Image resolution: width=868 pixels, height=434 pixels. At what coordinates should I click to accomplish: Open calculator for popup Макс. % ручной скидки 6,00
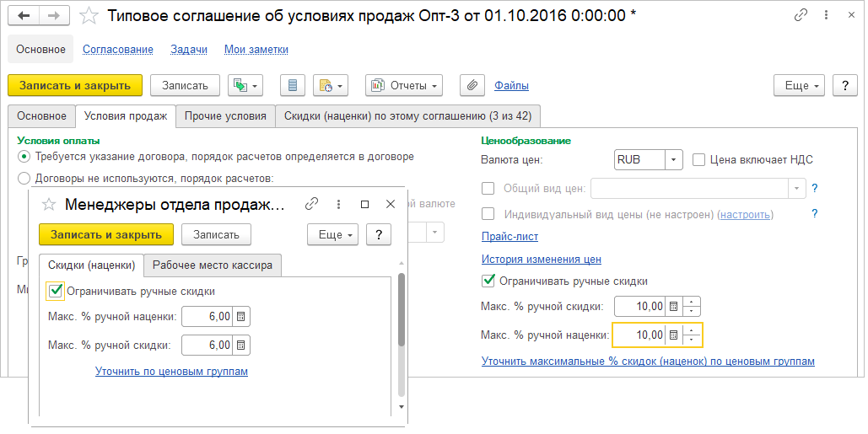(x=240, y=345)
